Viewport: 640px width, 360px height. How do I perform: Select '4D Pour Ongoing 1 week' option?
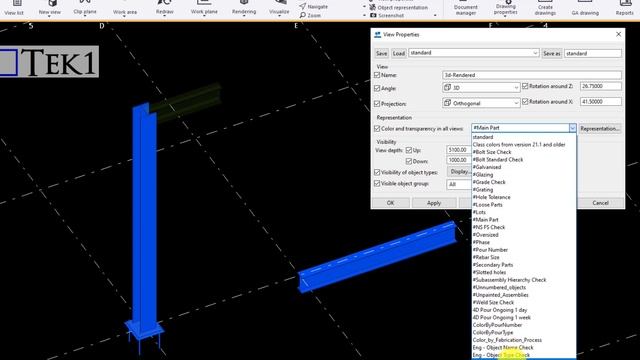[524, 318]
